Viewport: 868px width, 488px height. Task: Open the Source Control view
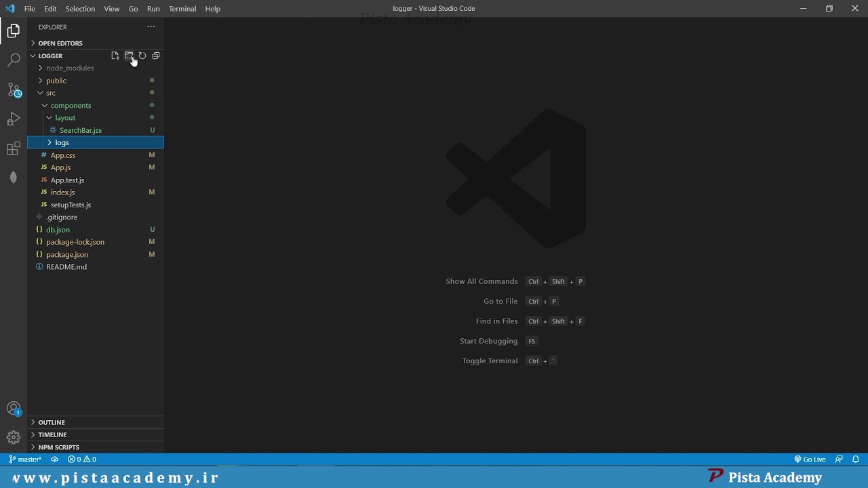pyautogui.click(x=14, y=90)
